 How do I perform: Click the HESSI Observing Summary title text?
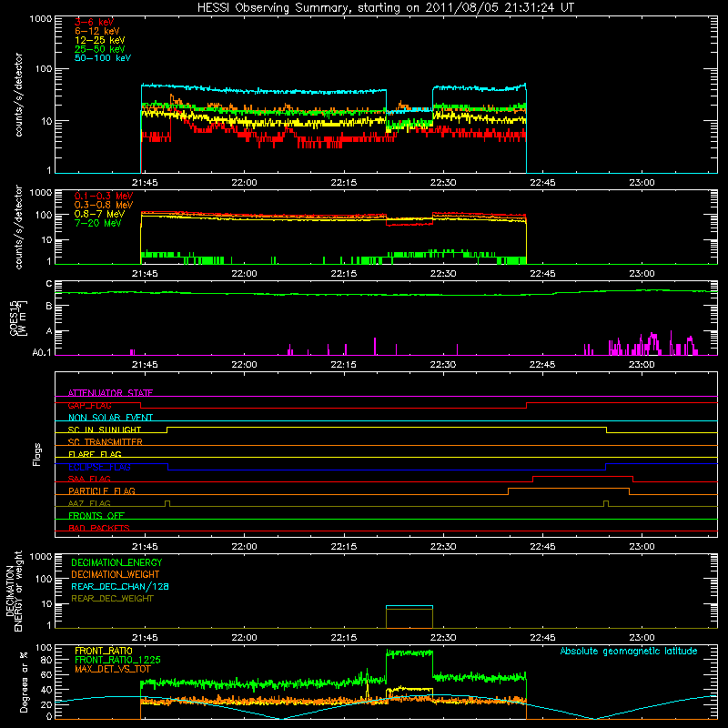tap(386, 8)
